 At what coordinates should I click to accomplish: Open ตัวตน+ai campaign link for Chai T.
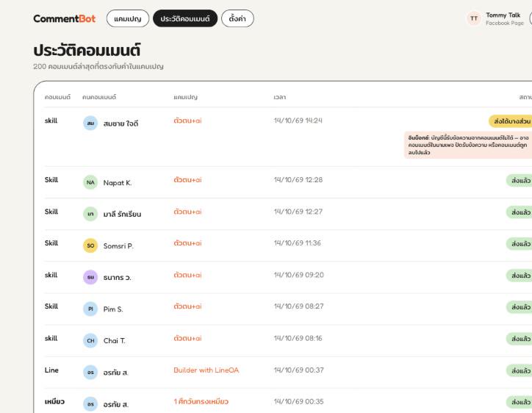pos(187,338)
